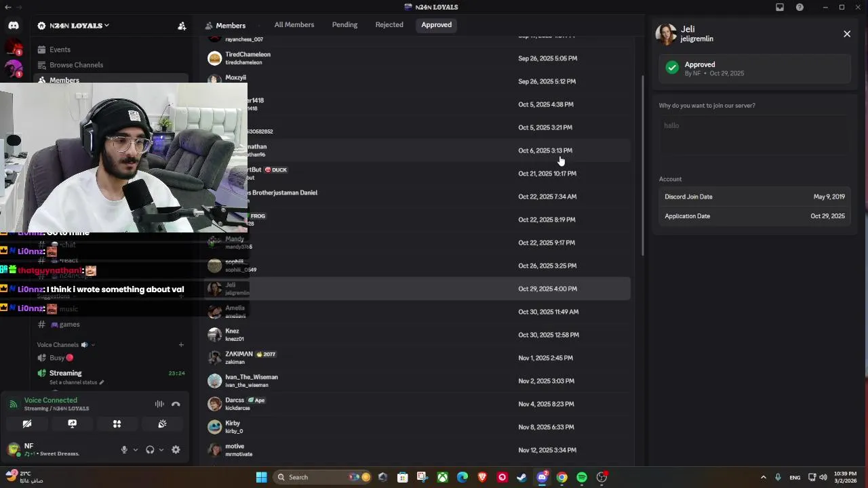Open Brave browser from taskbar

tap(482, 477)
